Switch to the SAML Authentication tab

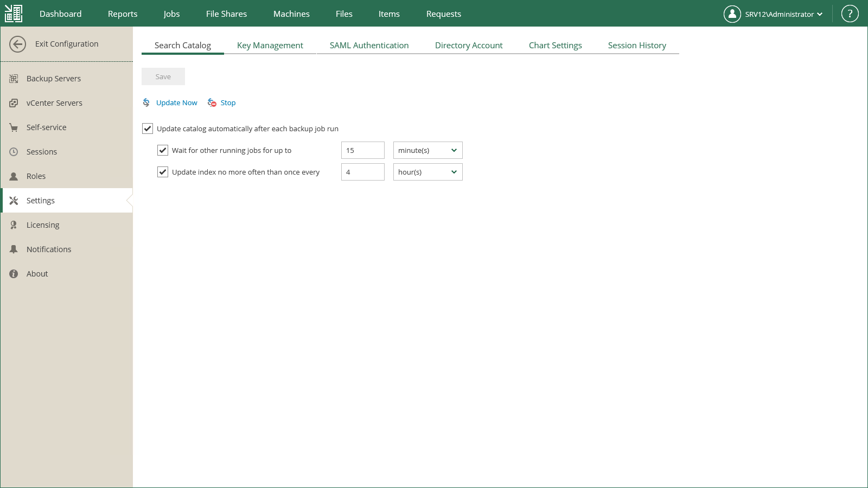coord(369,46)
